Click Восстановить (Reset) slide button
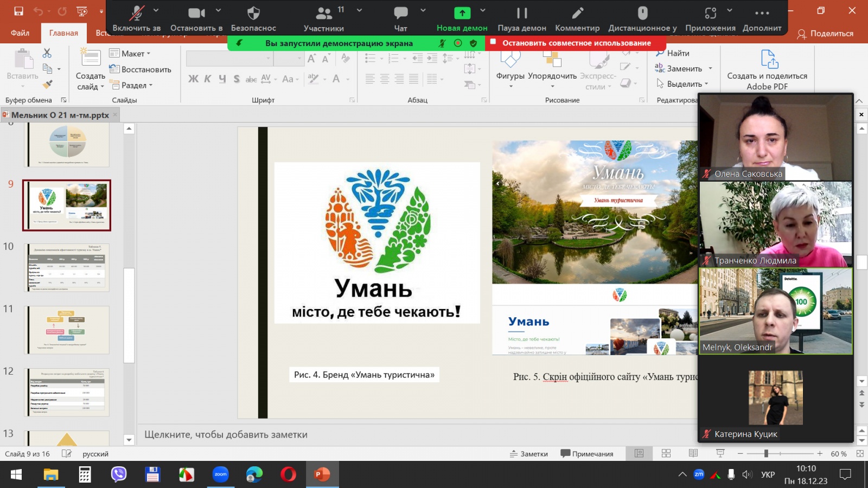The height and width of the screenshot is (488, 868). click(140, 69)
